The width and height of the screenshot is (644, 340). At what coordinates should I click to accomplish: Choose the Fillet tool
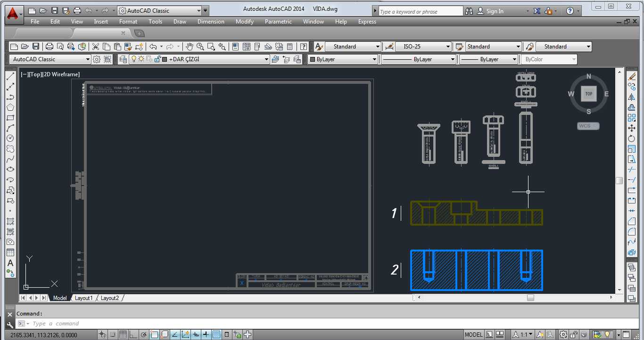[x=632, y=232]
